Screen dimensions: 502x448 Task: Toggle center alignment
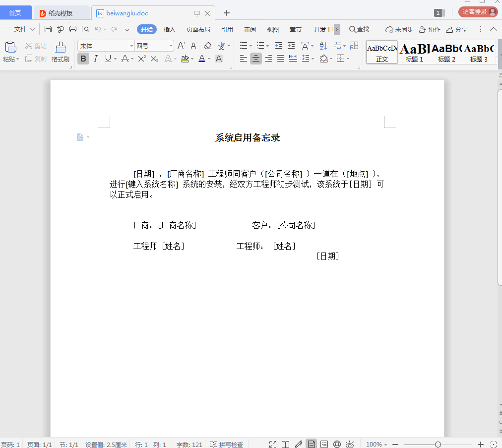255,58
